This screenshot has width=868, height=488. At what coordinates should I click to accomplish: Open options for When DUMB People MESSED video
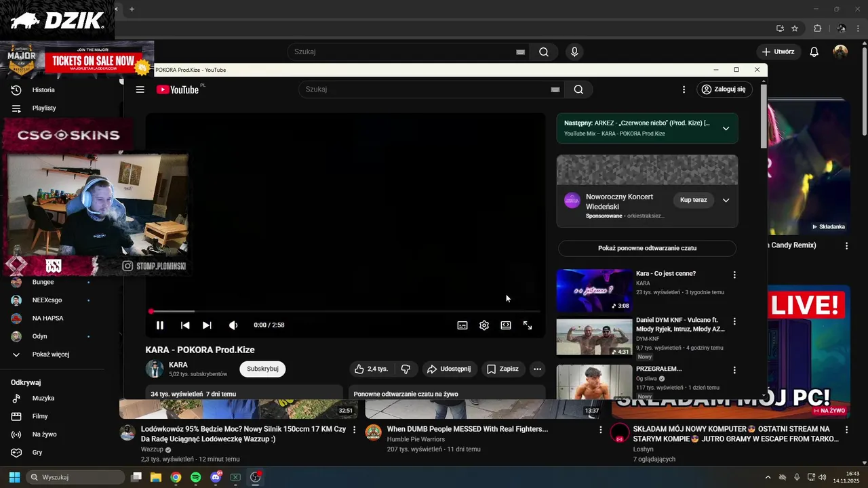click(x=600, y=430)
